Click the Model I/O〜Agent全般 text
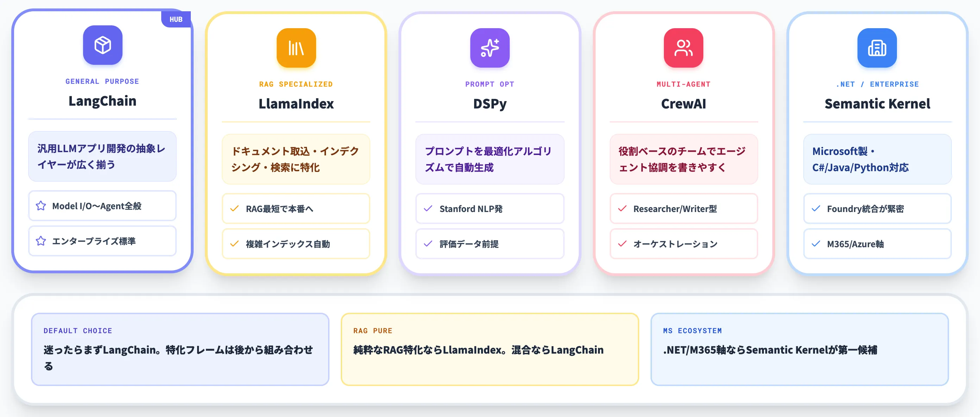Screen dimensions: 980x417 pos(97,206)
